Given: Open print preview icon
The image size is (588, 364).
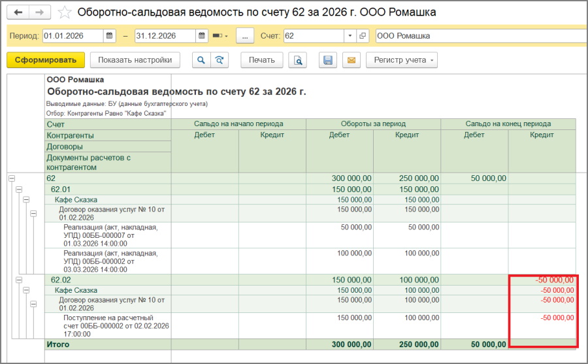Looking at the screenshot, I should coord(298,60).
